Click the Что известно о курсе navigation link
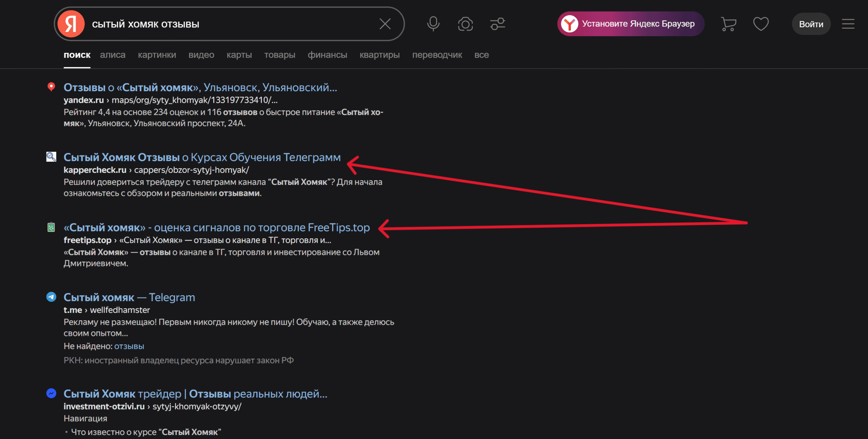 point(146,432)
